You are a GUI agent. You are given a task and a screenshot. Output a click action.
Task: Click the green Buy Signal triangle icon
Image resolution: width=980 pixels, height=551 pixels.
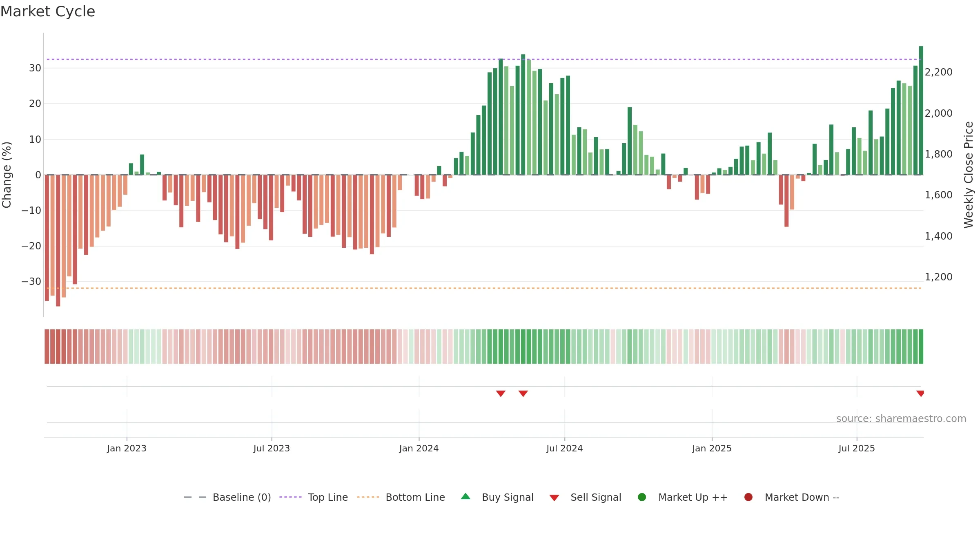point(465,497)
